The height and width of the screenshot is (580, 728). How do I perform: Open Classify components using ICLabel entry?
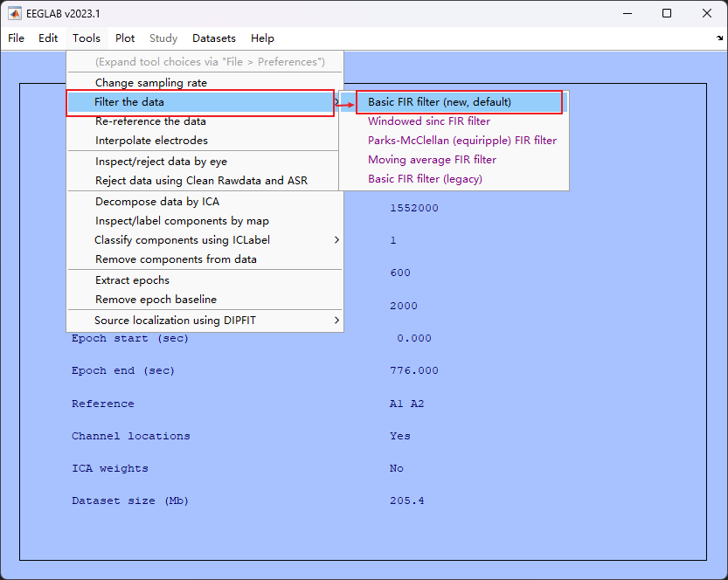(205, 240)
